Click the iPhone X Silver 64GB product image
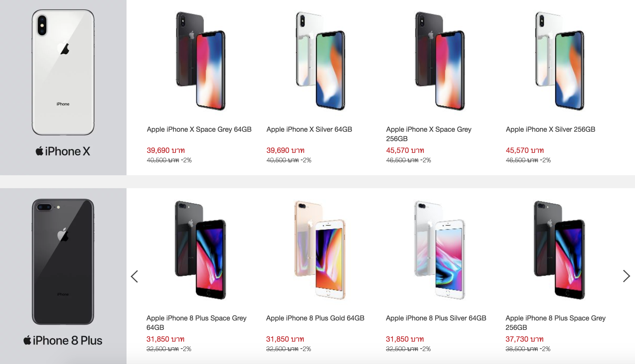 [x=320, y=61]
